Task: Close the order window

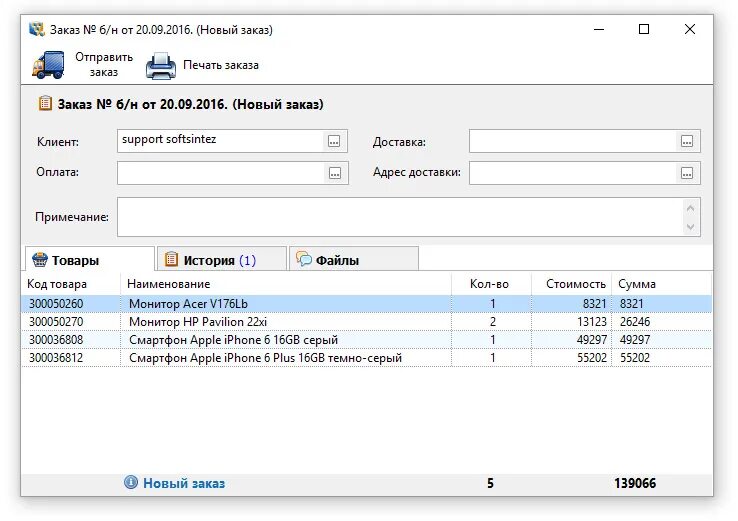Action: pos(690,29)
